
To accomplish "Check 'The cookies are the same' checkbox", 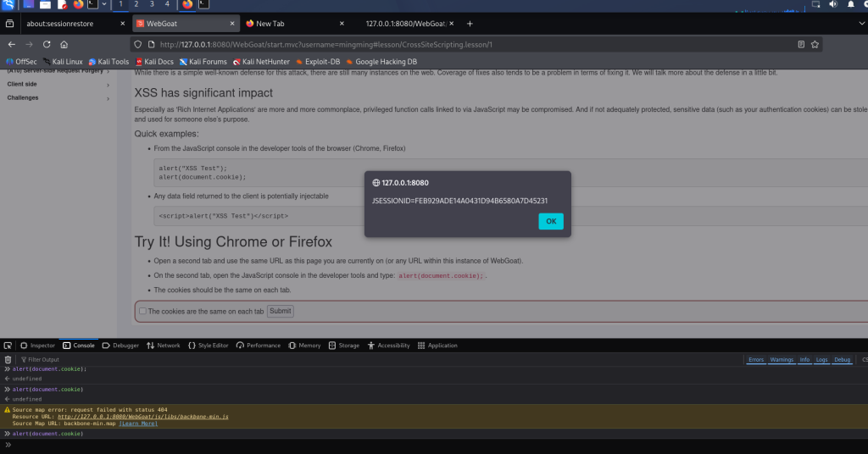I will (142, 312).
